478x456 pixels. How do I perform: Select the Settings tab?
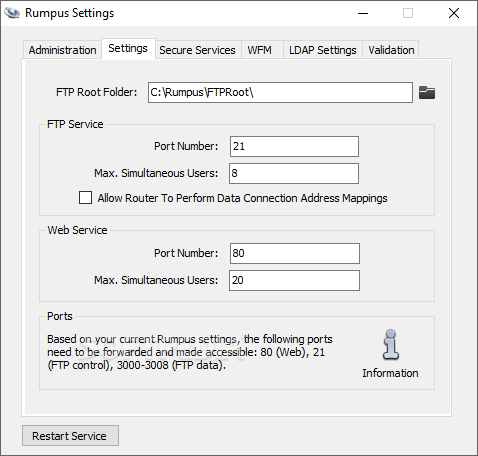pyautogui.click(x=128, y=49)
